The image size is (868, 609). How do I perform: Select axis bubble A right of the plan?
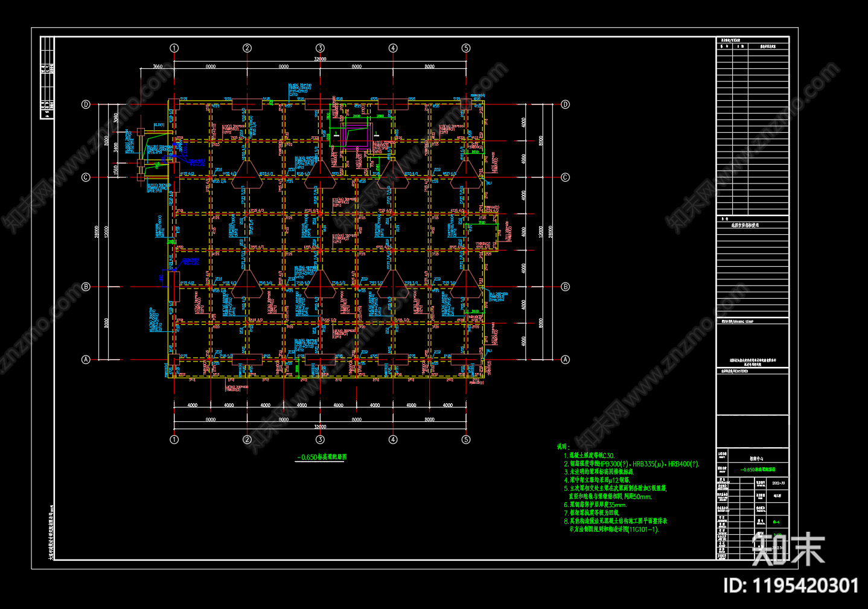565,360
